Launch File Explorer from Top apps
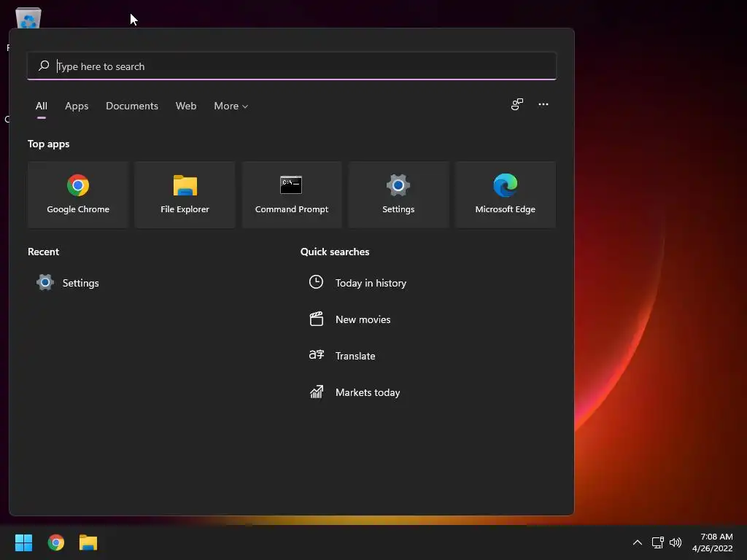 (185, 194)
